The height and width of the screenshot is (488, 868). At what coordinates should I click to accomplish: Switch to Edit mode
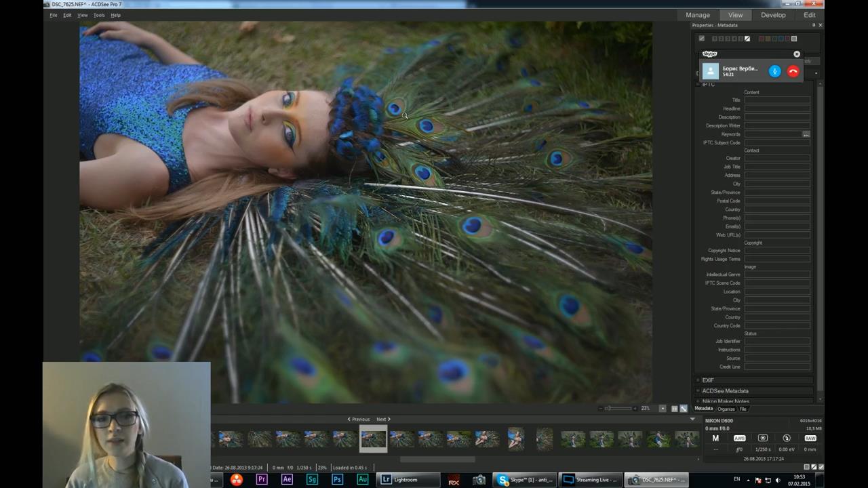[x=810, y=15]
